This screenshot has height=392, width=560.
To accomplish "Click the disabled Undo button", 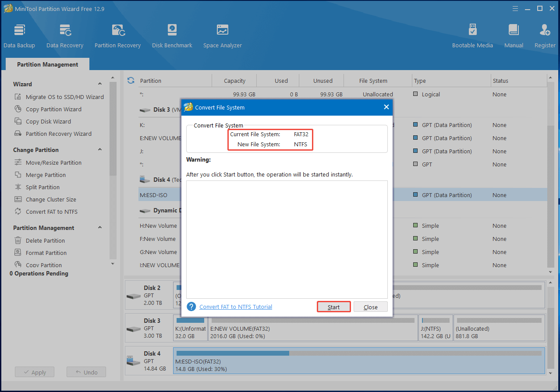I will click(x=86, y=372).
